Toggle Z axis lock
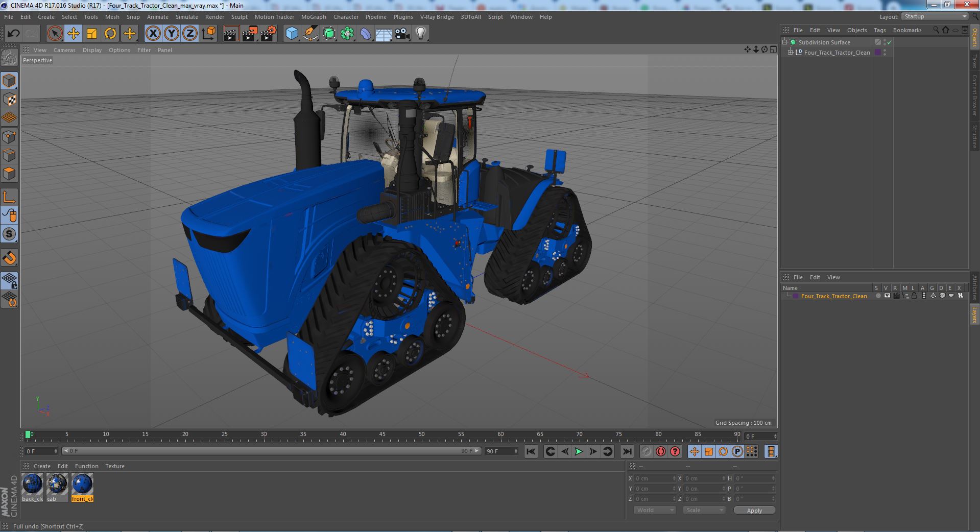This screenshot has height=532, width=980. pyautogui.click(x=190, y=34)
